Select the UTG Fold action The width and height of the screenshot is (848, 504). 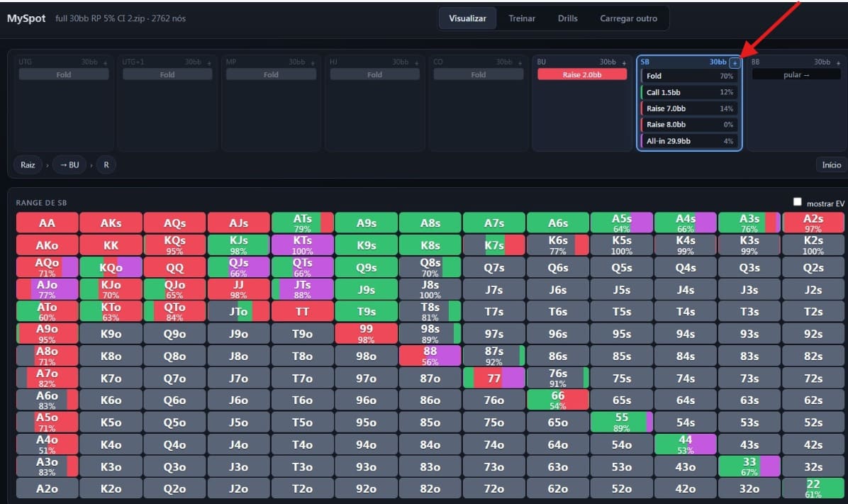64,74
